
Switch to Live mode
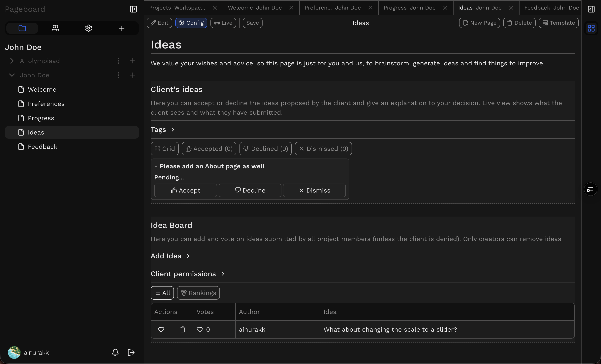223,23
